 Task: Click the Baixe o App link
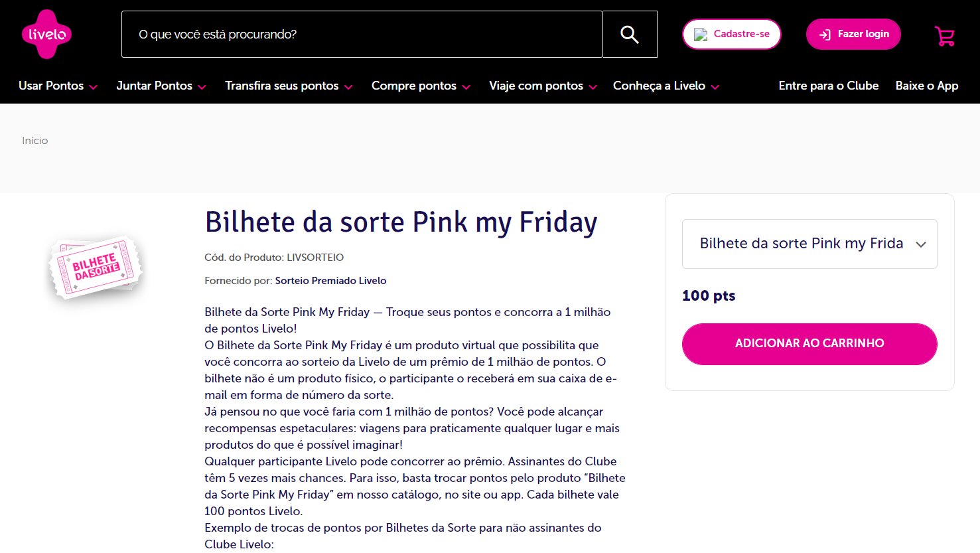pyautogui.click(x=927, y=86)
